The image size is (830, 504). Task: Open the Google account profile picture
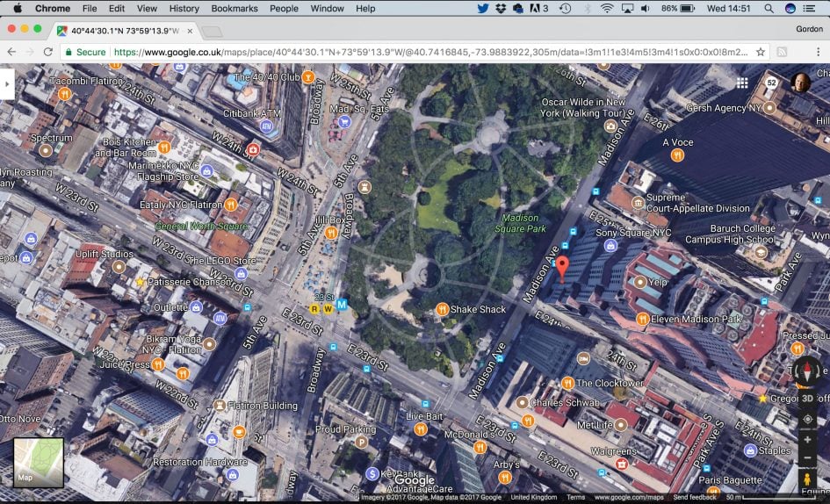[x=800, y=83]
